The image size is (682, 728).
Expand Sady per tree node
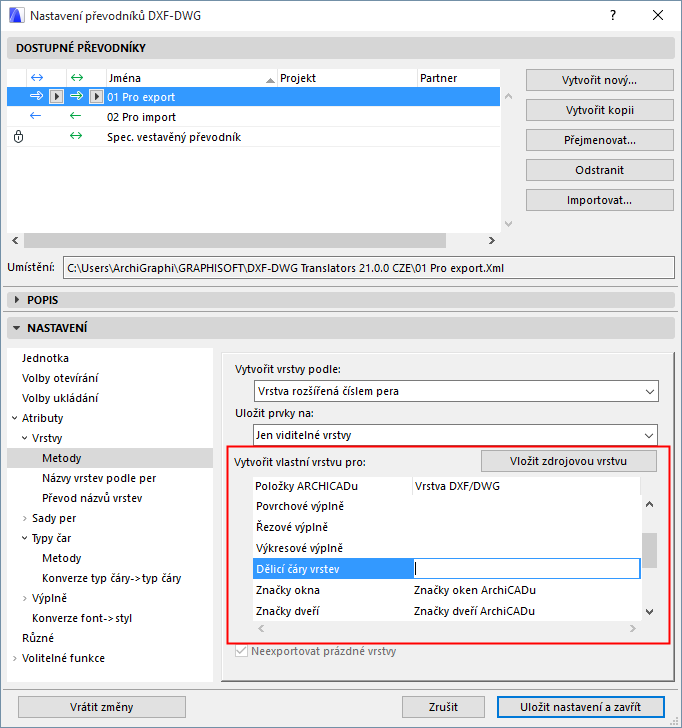tap(25, 518)
